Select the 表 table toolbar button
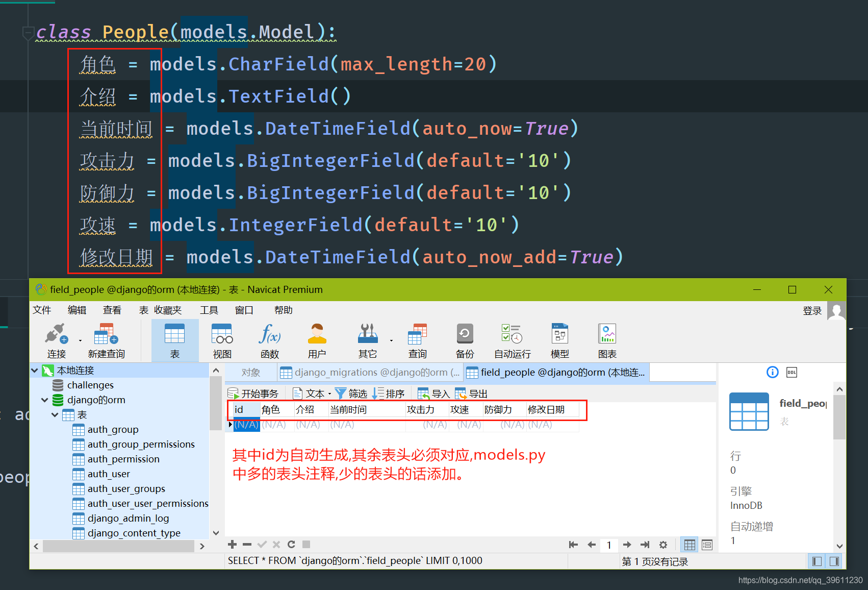 point(175,340)
